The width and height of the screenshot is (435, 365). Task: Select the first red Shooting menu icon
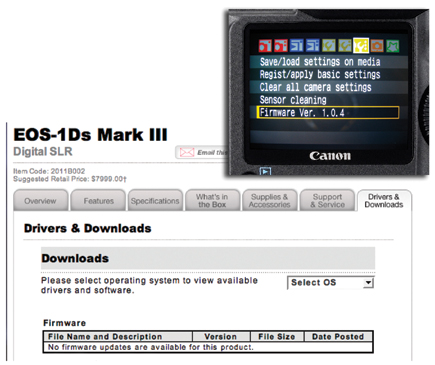(x=265, y=45)
